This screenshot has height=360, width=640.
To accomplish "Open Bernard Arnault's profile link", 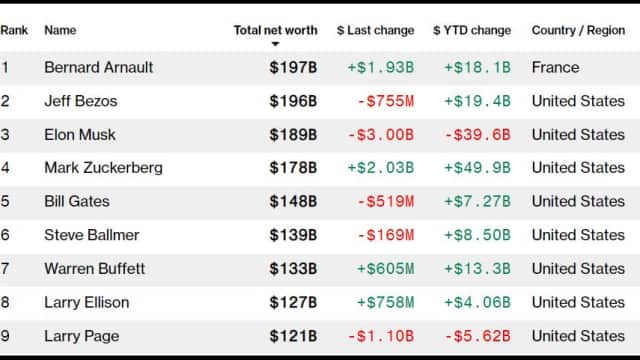I will (x=99, y=67).
